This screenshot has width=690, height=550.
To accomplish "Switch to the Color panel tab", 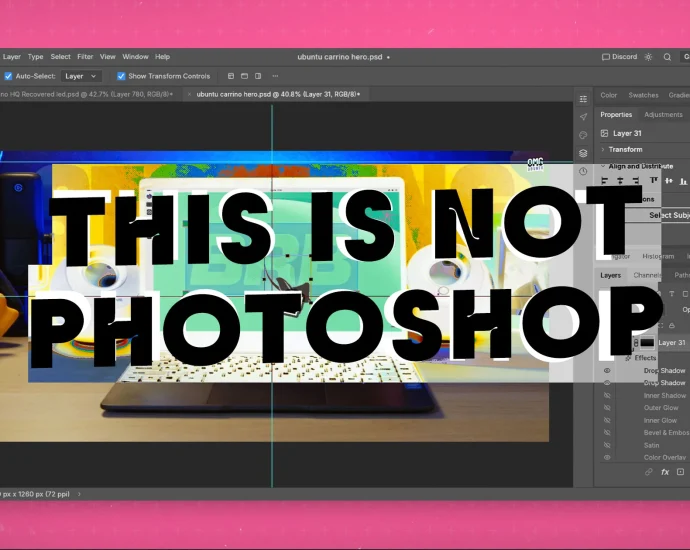I will pyautogui.click(x=609, y=95).
